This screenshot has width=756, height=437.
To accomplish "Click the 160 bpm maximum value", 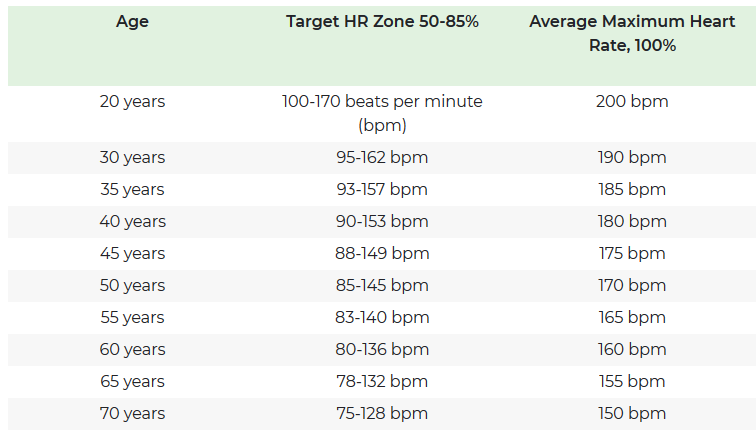I will (631, 349).
